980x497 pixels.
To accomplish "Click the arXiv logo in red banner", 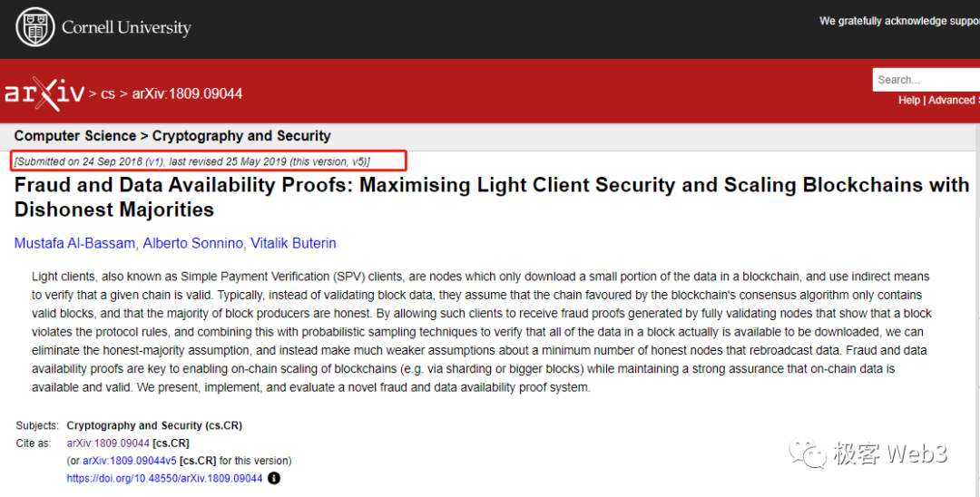I will 44,93.
